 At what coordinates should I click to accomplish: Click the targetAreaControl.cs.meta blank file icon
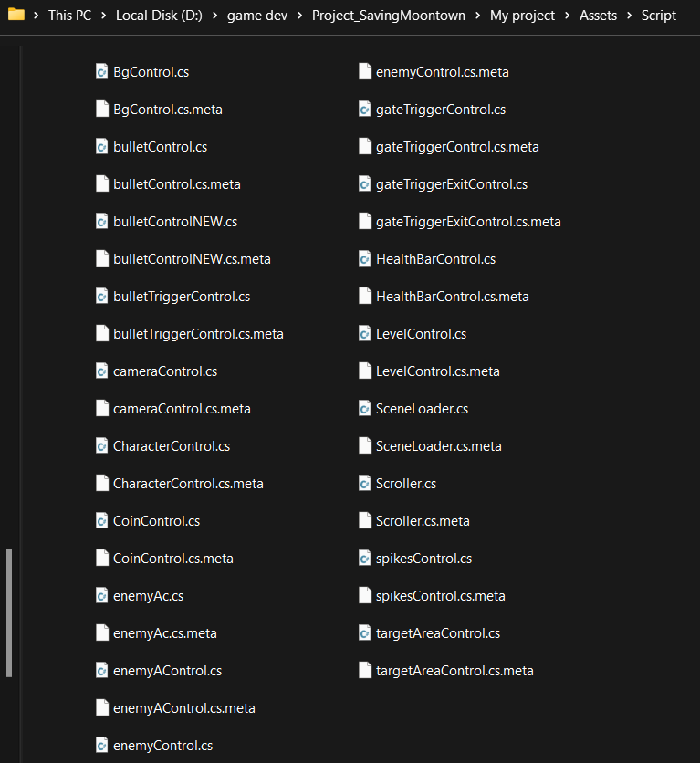click(x=365, y=671)
